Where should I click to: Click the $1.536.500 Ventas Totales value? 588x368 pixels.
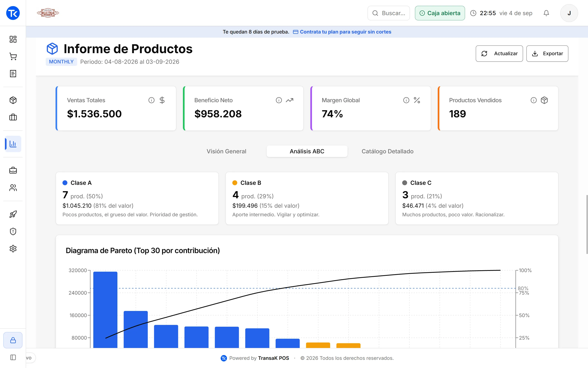pos(94,114)
